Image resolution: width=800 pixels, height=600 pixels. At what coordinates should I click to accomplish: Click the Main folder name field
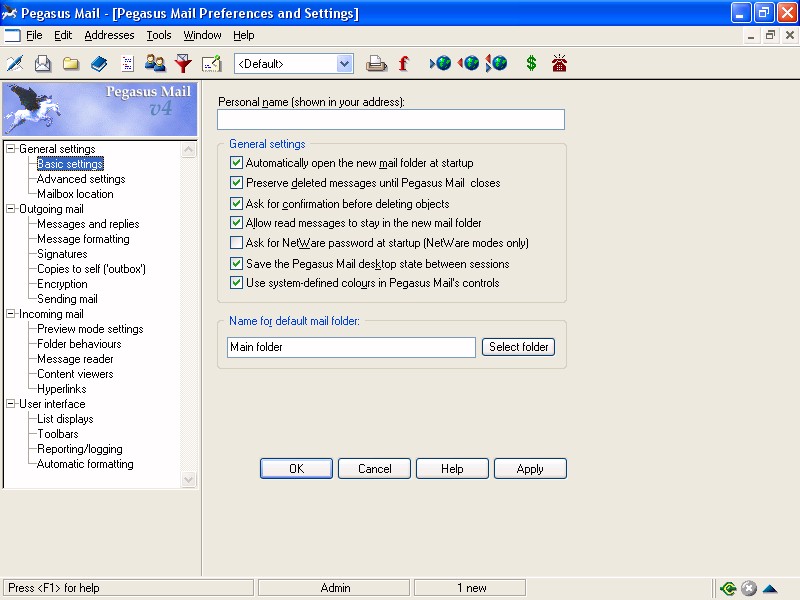pos(352,347)
